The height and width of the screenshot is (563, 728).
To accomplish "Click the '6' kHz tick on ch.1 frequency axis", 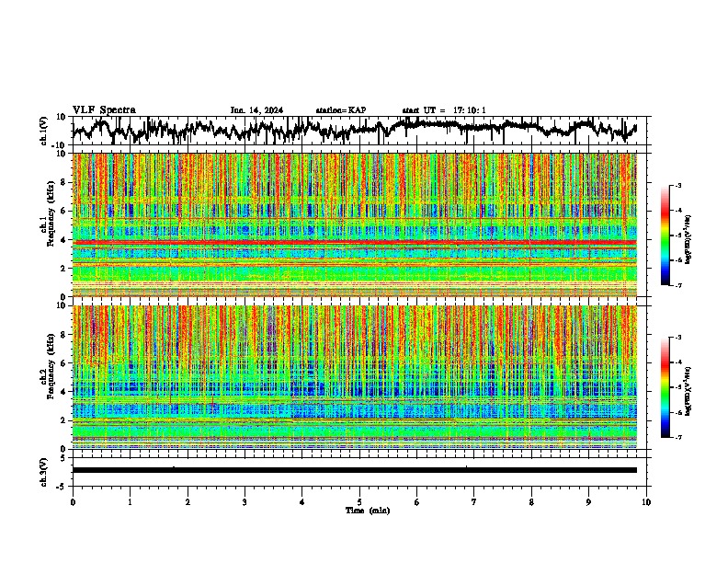I will click(63, 211).
